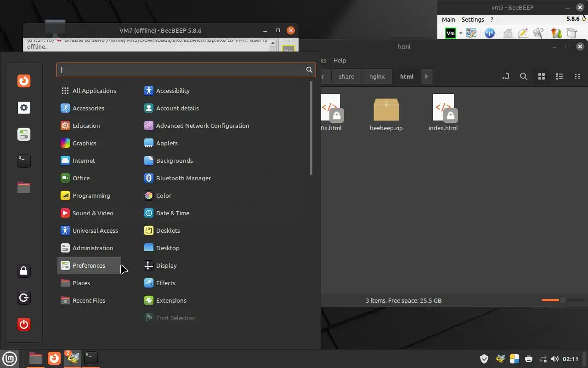Log out using the menu sidebar icon
The height and width of the screenshot is (368, 588).
pos(24,298)
